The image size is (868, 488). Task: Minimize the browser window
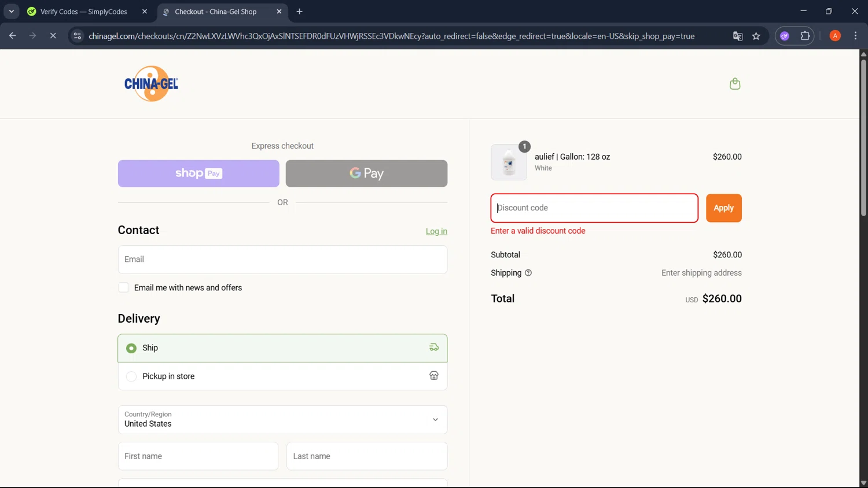click(803, 11)
